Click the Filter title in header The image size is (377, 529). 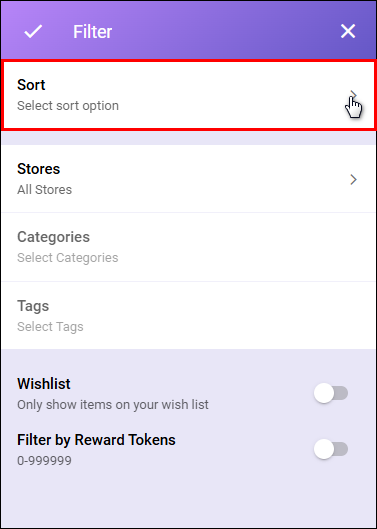coord(92,32)
